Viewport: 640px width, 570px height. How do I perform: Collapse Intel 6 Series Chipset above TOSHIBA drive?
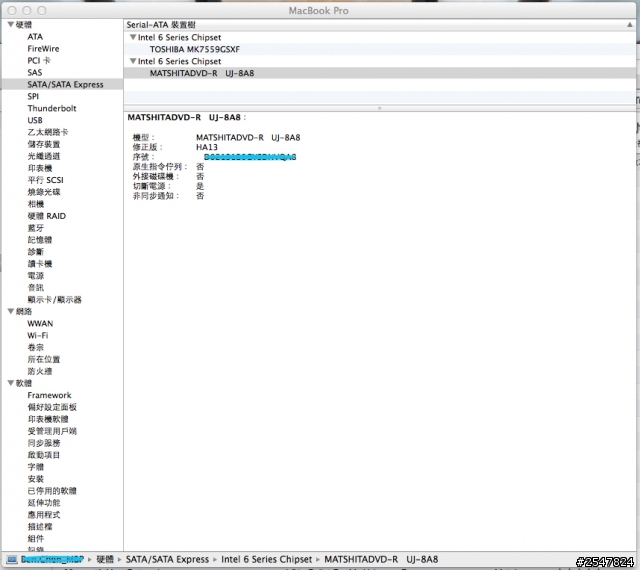133,37
